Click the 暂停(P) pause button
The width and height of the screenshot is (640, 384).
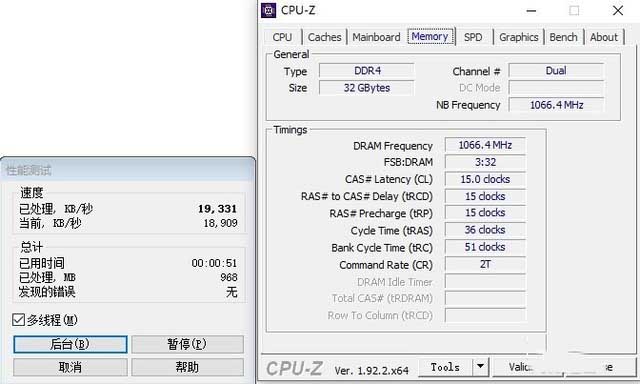click(x=187, y=344)
